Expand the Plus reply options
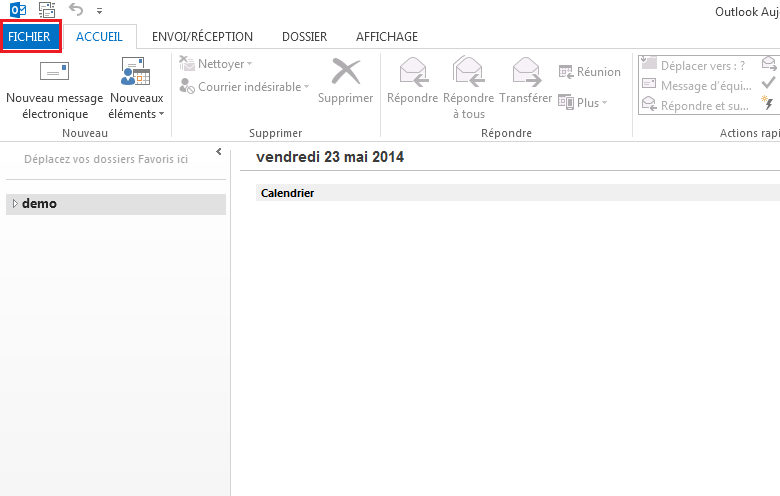The width and height of the screenshot is (780, 496). click(x=584, y=103)
